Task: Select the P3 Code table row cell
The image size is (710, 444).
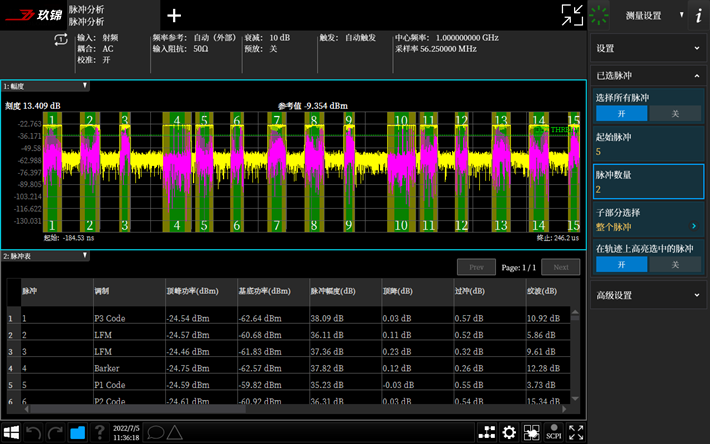Action: coord(129,318)
